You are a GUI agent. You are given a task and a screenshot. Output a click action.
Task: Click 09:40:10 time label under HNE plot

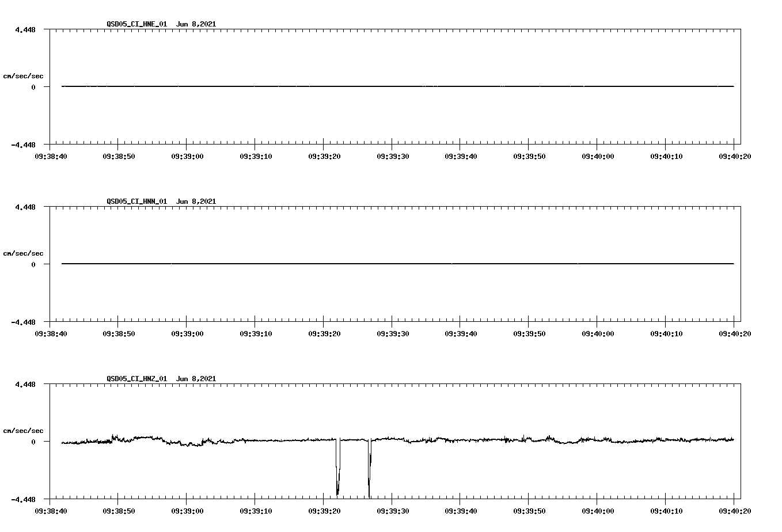(x=666, y=156)
